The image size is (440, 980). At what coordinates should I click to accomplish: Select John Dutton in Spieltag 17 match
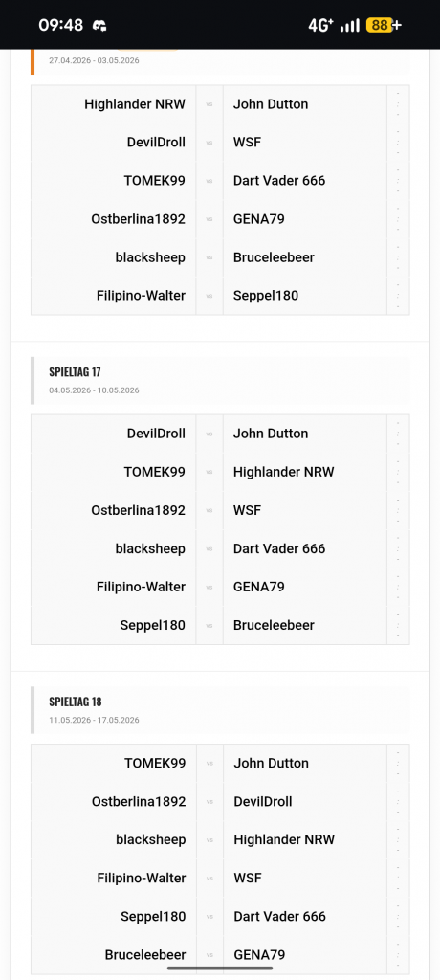tap(271, 434)
